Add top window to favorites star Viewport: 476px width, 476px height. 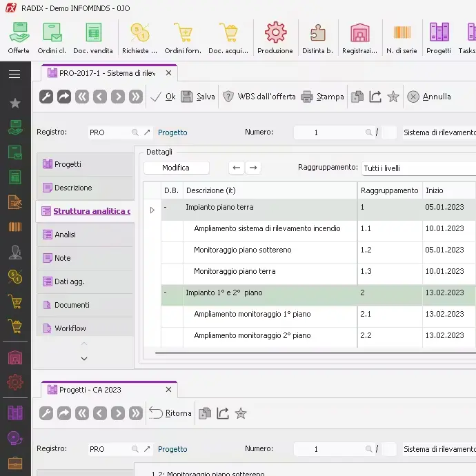coord(393,97)
